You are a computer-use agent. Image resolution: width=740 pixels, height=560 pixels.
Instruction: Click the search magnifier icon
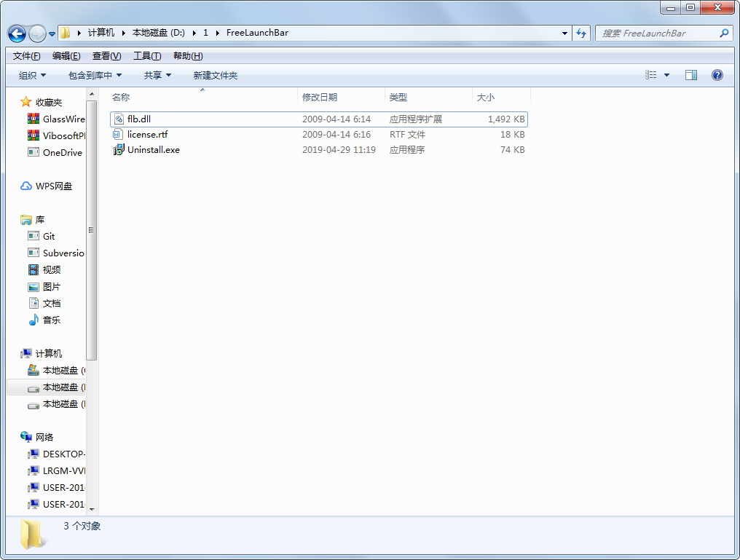click(724, 33)
